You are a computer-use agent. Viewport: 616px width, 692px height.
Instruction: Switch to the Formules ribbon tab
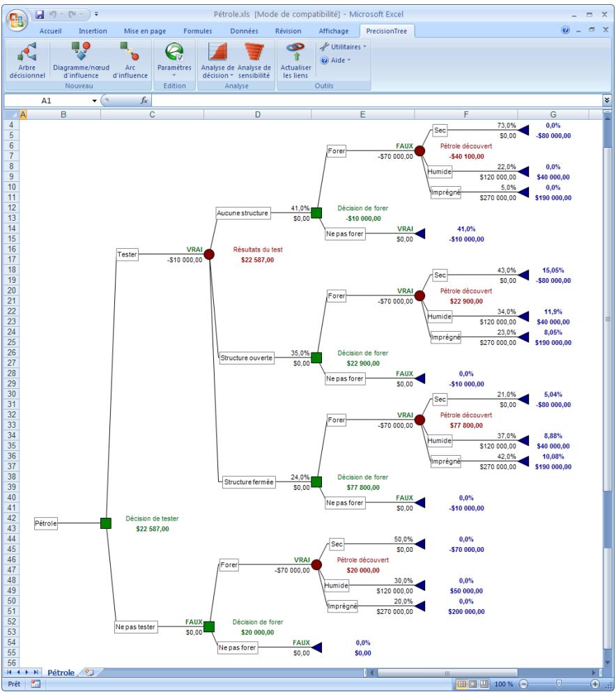coord(197,31)
